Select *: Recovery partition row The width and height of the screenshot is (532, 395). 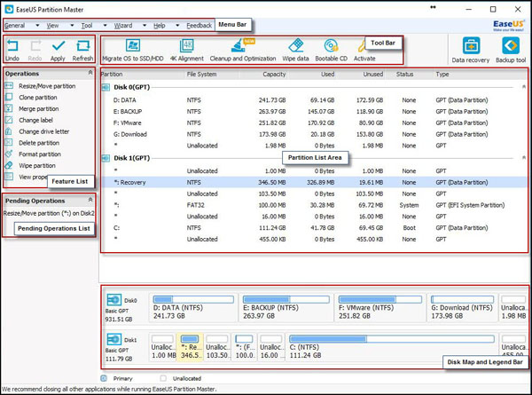point(314,182)
